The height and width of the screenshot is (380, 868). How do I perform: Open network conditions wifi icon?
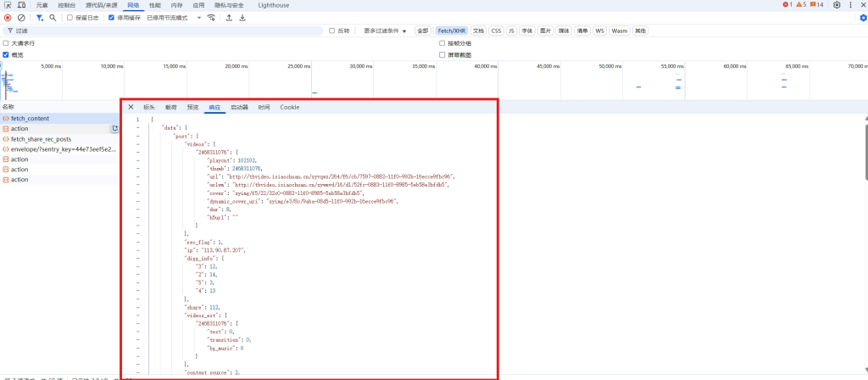211,17
